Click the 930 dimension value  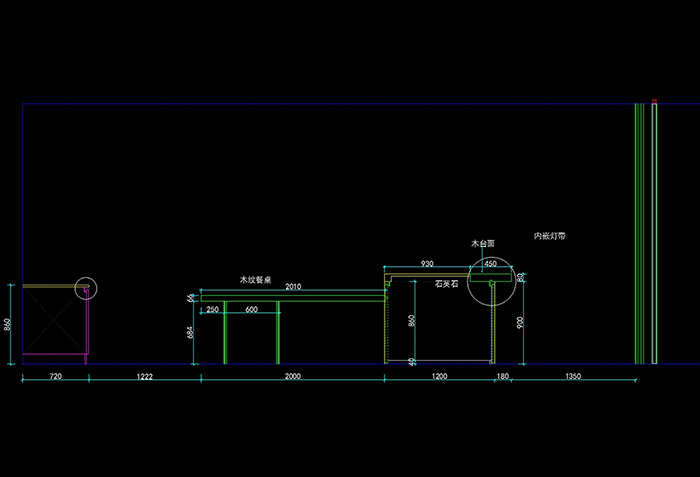427,263
